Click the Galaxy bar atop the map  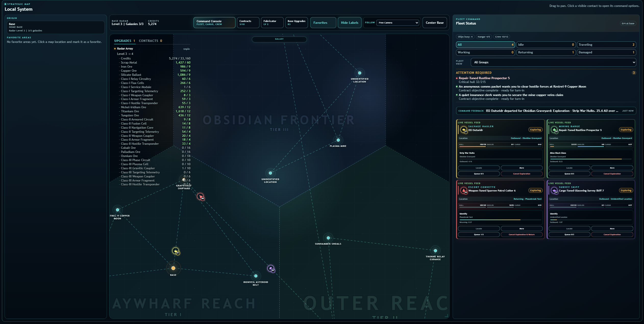[x=279, y=39]
